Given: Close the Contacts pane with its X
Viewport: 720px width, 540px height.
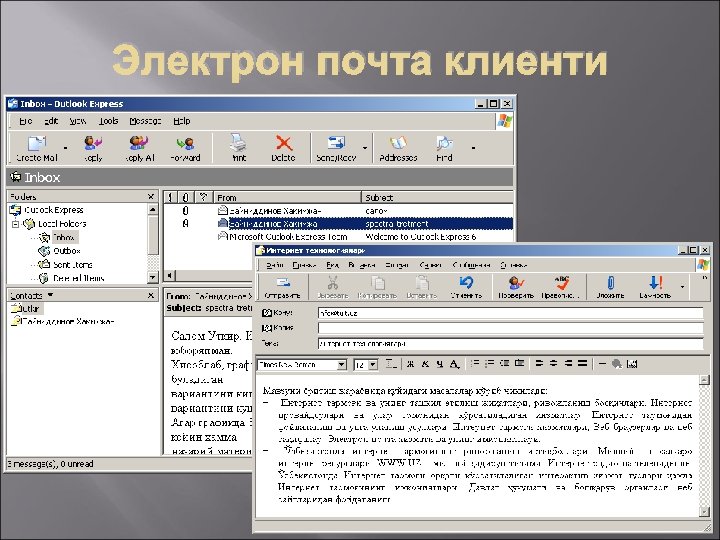Looking at the screenshot, I should tap(151, 295).
